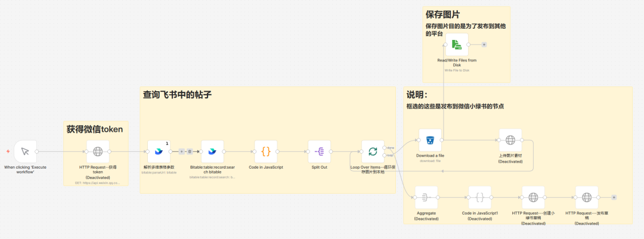
Task: Open the Read/Write Files from Disk node
Action: [x=457, y=45]
